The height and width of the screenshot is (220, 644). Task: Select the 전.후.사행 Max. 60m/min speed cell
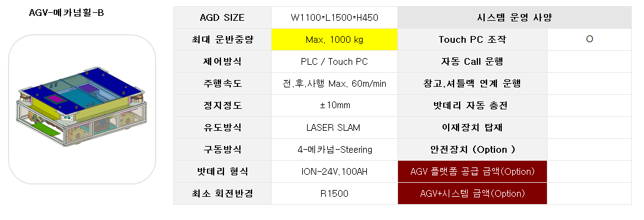pos(335,84)
